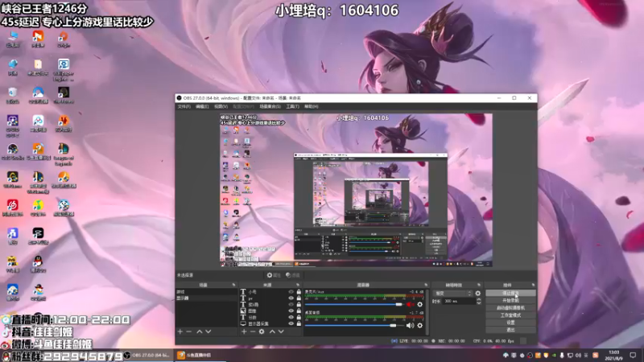Image resolution: width=644 pixels, height=362 pixels.
Task: Click the 退出 exit button
Action: [x=510, y=330]
